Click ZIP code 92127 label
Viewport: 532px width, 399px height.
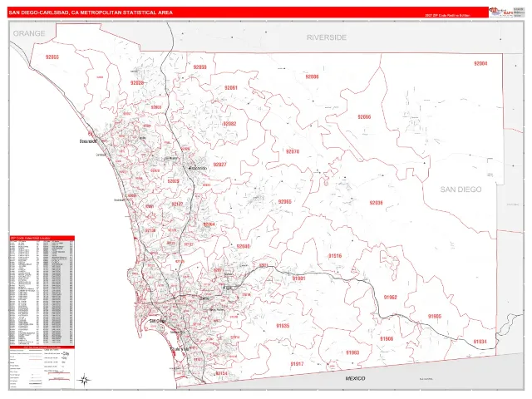click(177, 204)
